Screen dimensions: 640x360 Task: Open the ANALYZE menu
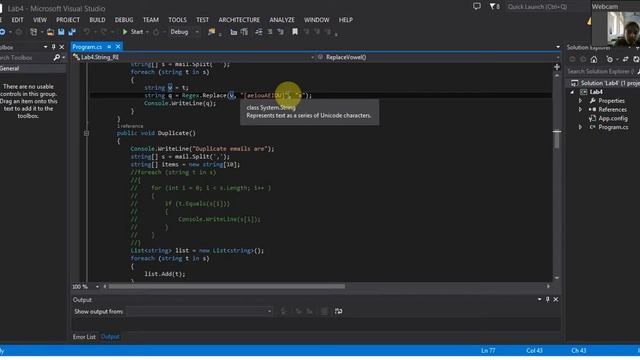pos(282,20)
